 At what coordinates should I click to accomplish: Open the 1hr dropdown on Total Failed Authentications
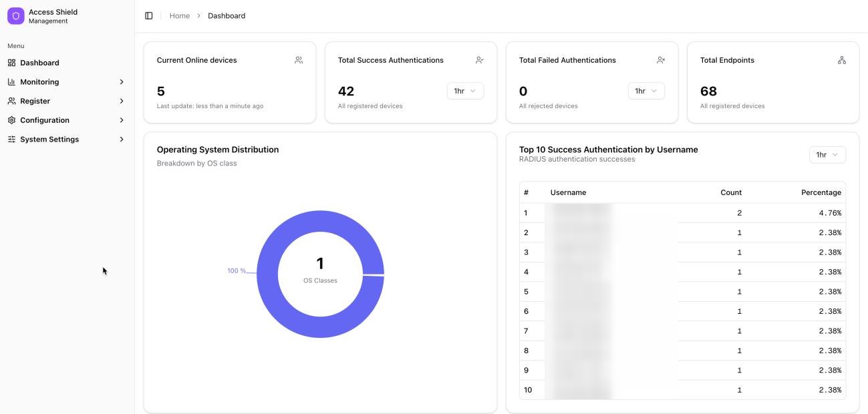(x=646, y=91)
